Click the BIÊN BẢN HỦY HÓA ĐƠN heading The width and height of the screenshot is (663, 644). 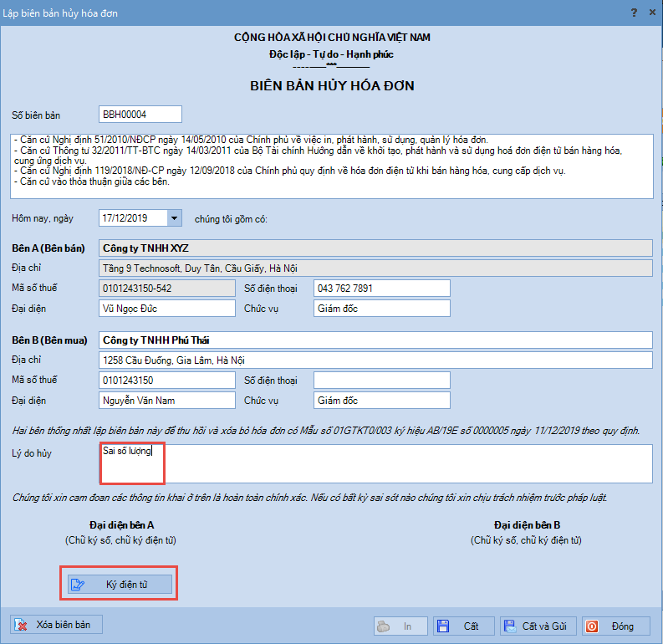(x=332, y=86)
